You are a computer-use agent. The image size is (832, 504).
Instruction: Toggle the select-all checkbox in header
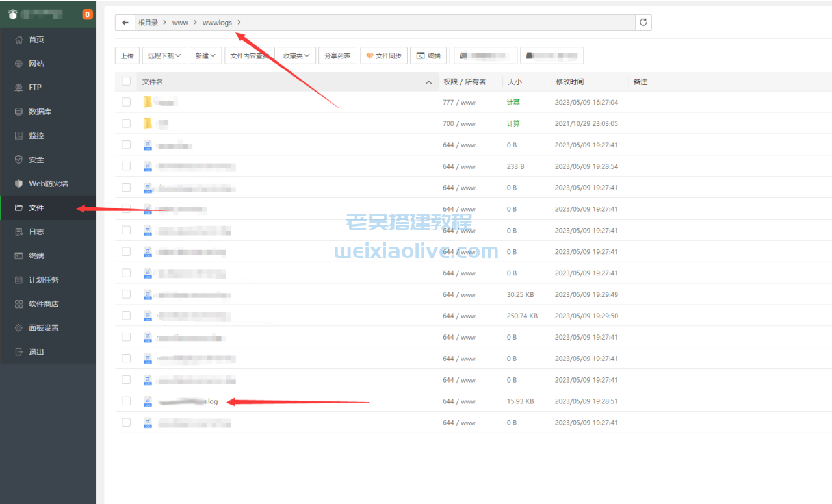pos(126,82)
